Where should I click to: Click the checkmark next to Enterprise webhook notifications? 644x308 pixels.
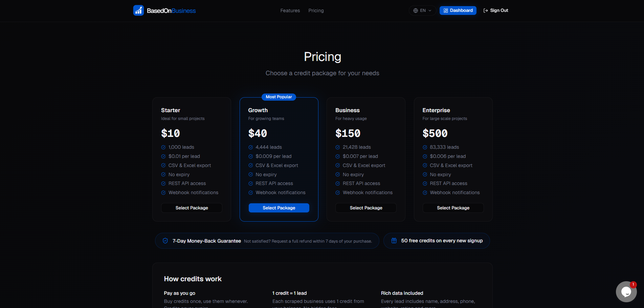click(424, 192)
